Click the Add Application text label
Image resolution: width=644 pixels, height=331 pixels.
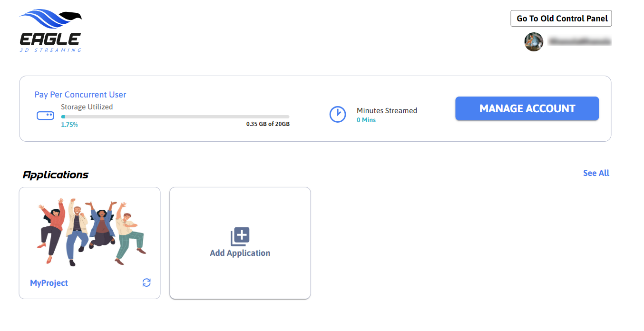(240, 253)
